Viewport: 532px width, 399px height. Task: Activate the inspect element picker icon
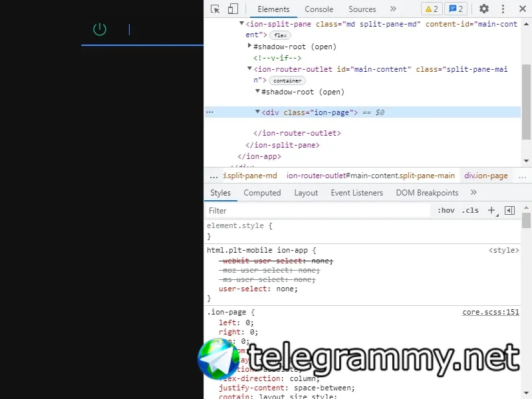[215, 9]
